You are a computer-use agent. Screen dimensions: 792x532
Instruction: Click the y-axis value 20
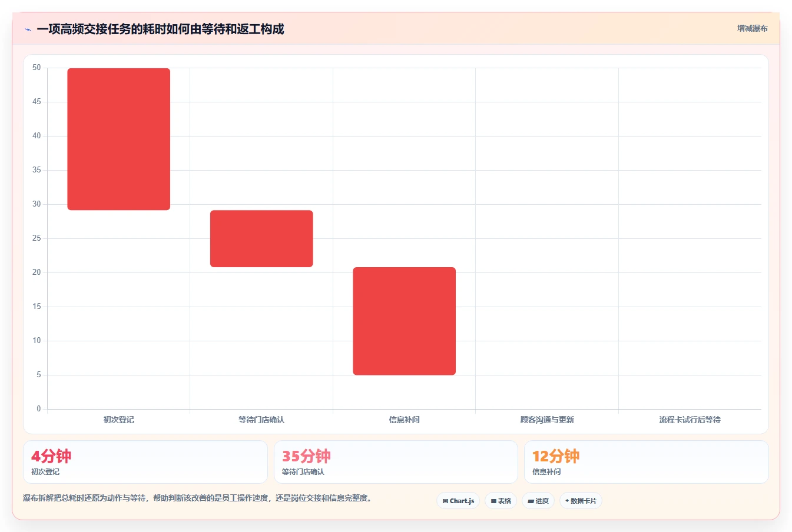point(37,272)
